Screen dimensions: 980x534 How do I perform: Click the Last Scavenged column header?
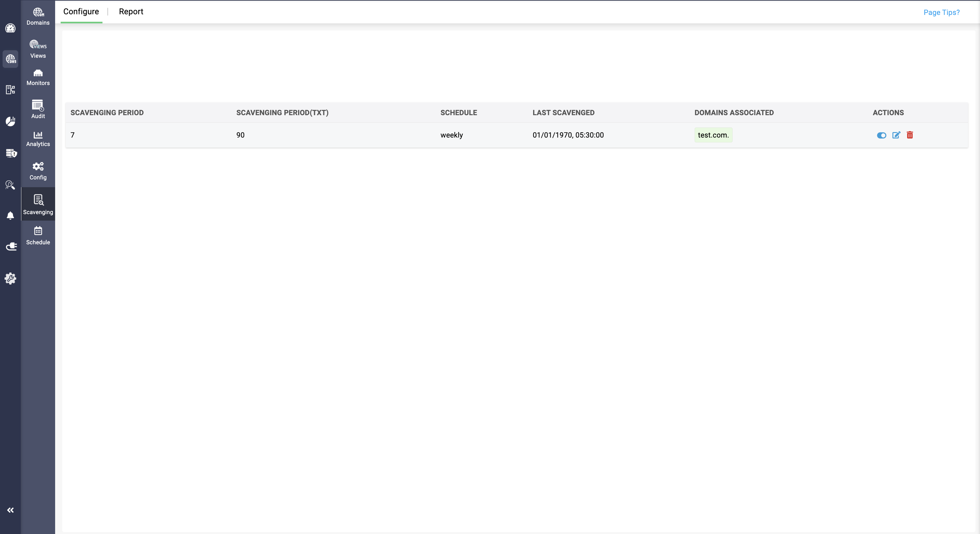(x=563, y=113)
